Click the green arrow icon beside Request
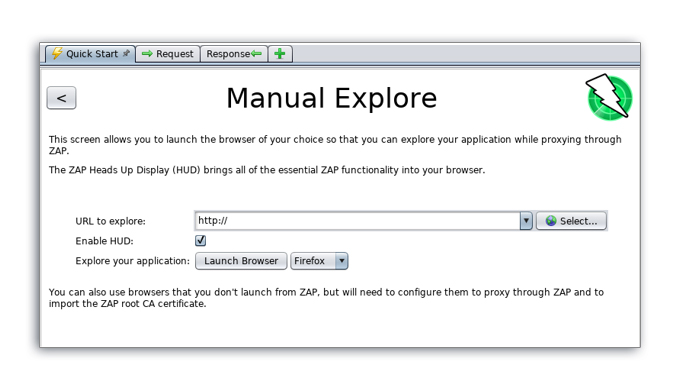Image resolution: width=680 pixels, height=390 pixels. [147, 53]
